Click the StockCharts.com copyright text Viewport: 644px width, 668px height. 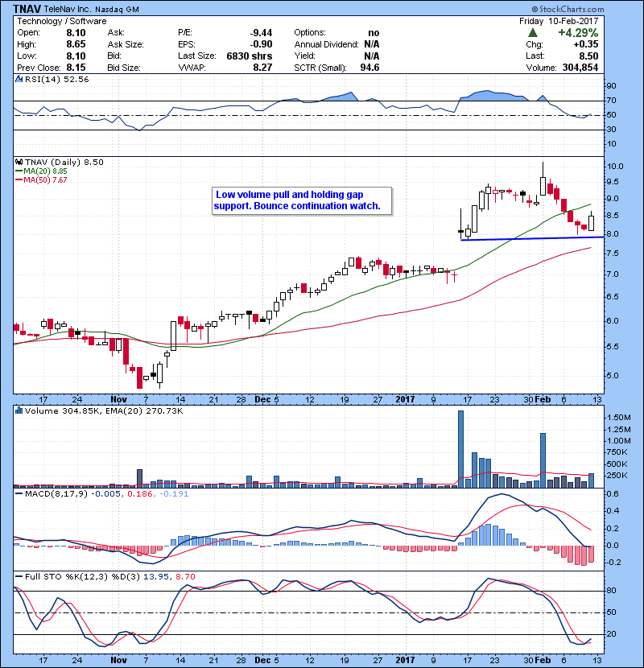point(568,9)
